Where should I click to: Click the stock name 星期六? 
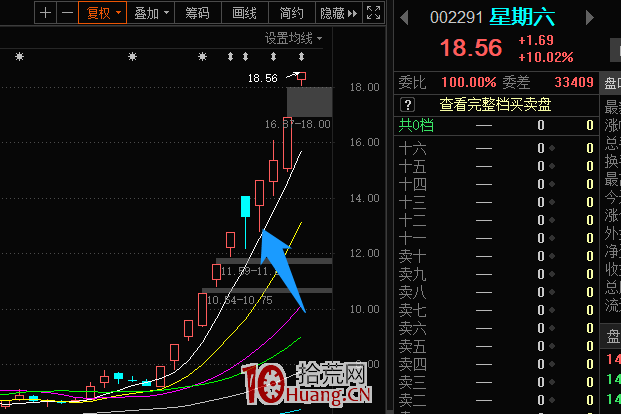(x=522, y=17)
